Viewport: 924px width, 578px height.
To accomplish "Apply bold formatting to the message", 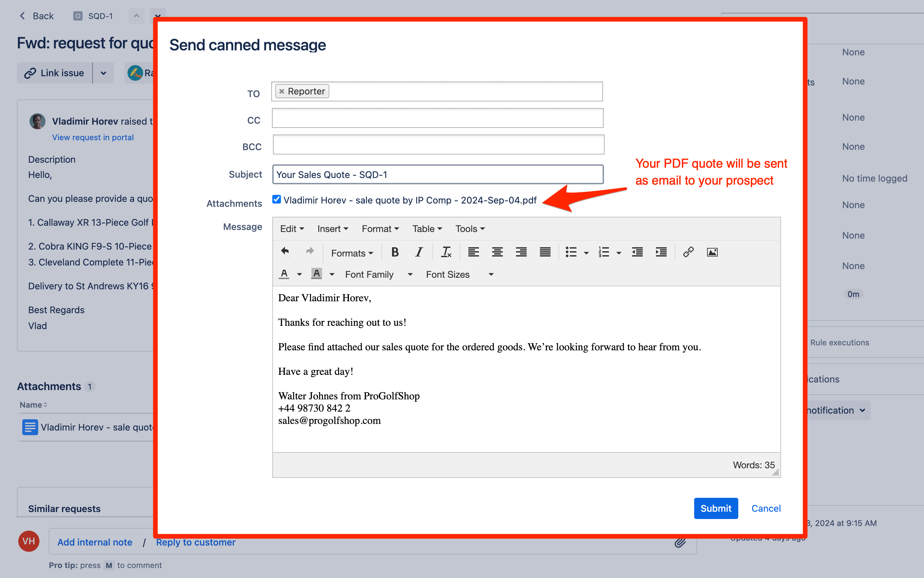I will click(x=395, y=252).
